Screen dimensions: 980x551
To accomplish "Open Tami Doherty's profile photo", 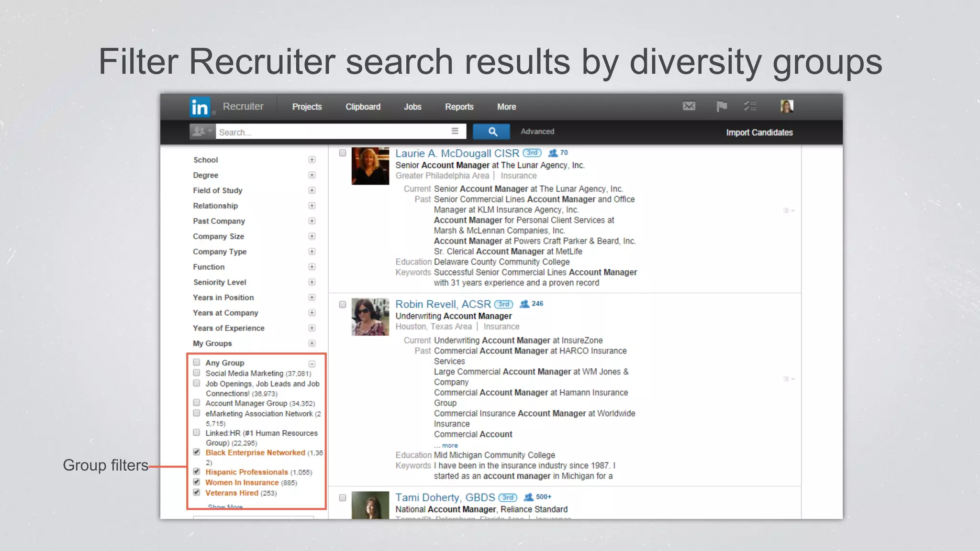I will (370, 505).
